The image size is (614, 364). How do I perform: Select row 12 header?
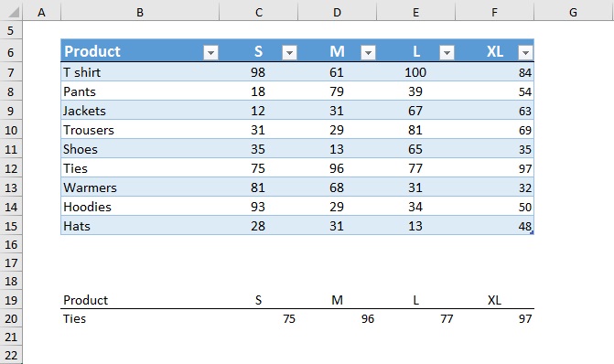11,168
